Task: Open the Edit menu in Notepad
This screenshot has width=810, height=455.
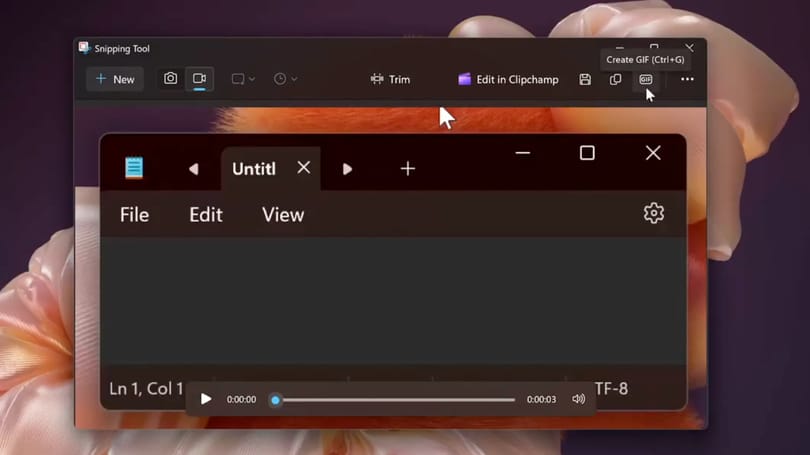Action: point(206,215)
